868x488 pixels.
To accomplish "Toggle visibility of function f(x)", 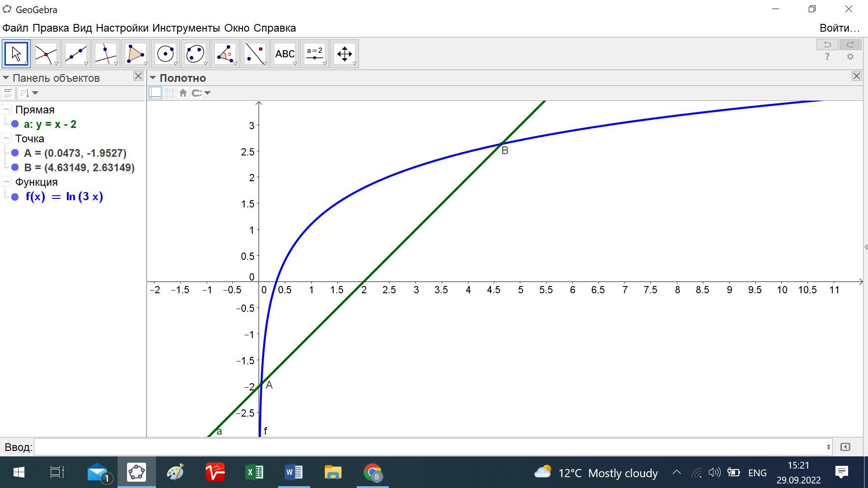I will click(15, 197).
